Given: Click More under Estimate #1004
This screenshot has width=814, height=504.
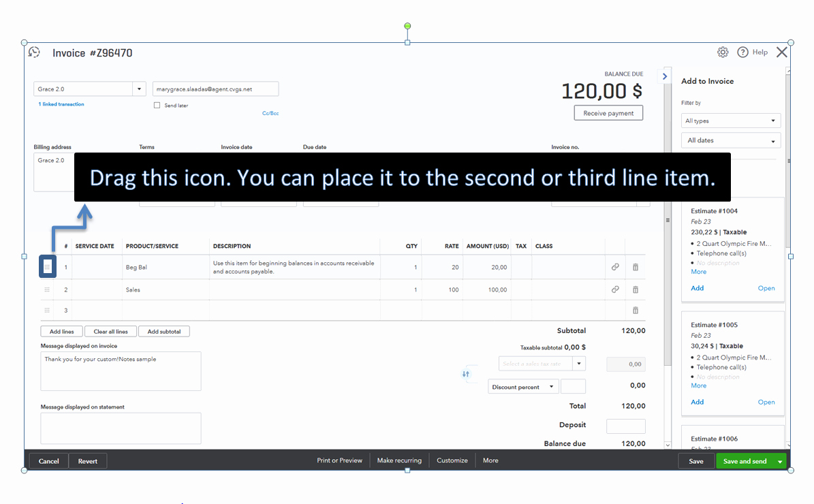Looking at the screenshot, I should pyautogui.click(x=699, y=272).
